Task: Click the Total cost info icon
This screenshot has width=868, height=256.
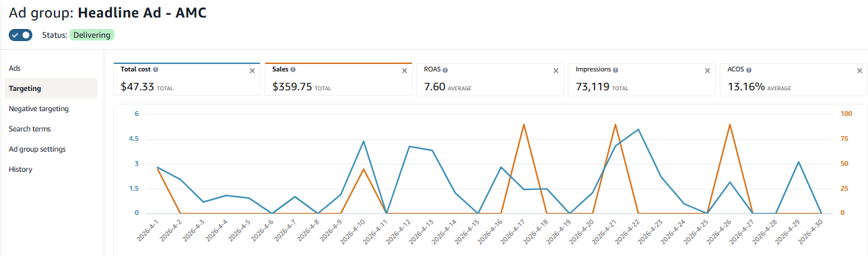Action: (156, 69)
